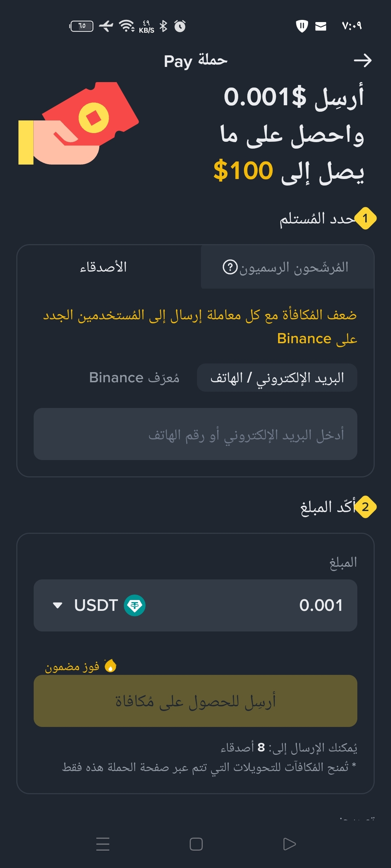
Task: Expand the USDT currency dropdown arrow
Action: click(x=58, y=605)
